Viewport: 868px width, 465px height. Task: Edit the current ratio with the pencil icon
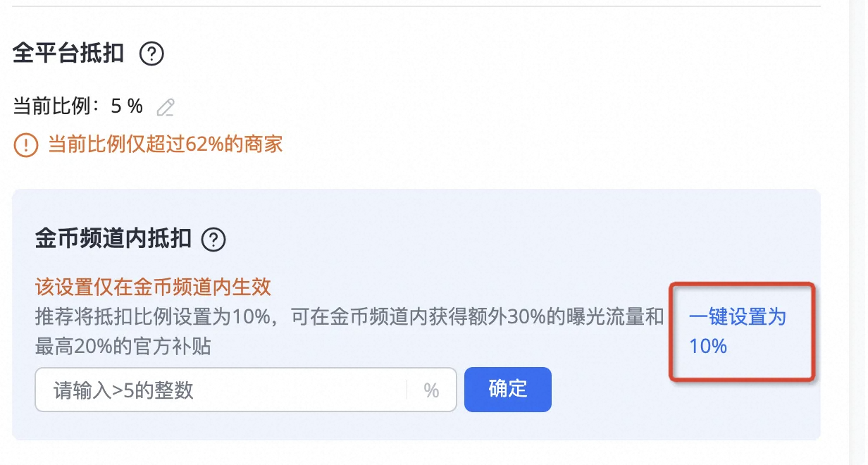click(166, 108)
